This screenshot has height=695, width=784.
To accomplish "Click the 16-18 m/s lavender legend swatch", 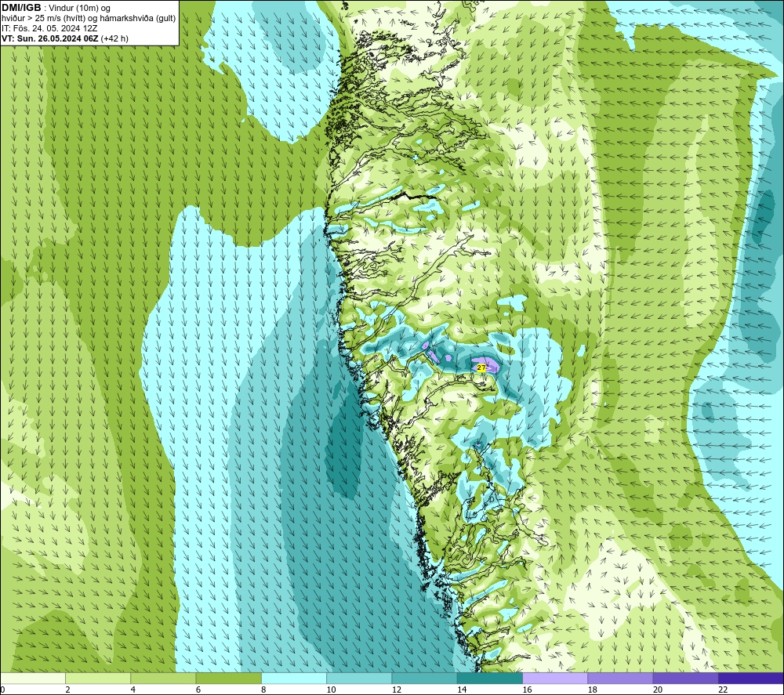I will [x=555, y=679].
